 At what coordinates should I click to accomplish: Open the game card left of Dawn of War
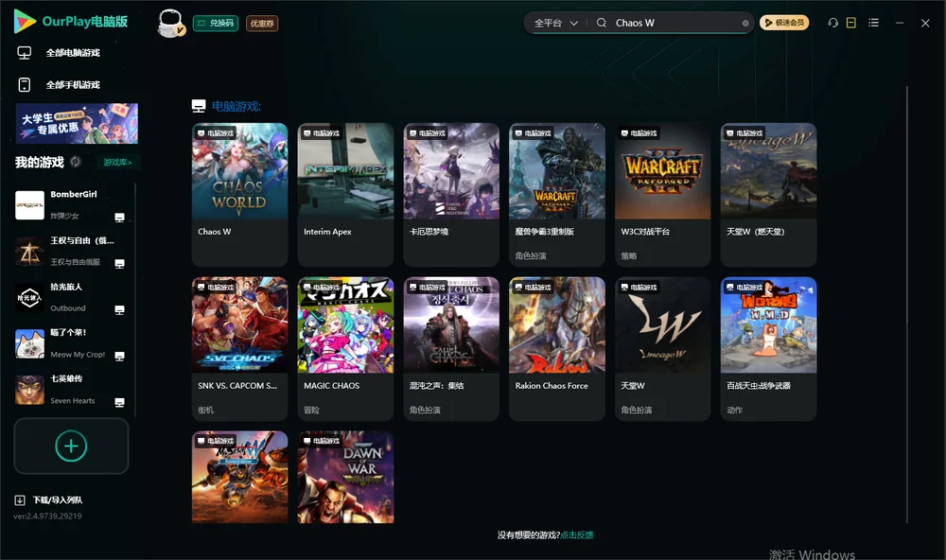(239, 477)
